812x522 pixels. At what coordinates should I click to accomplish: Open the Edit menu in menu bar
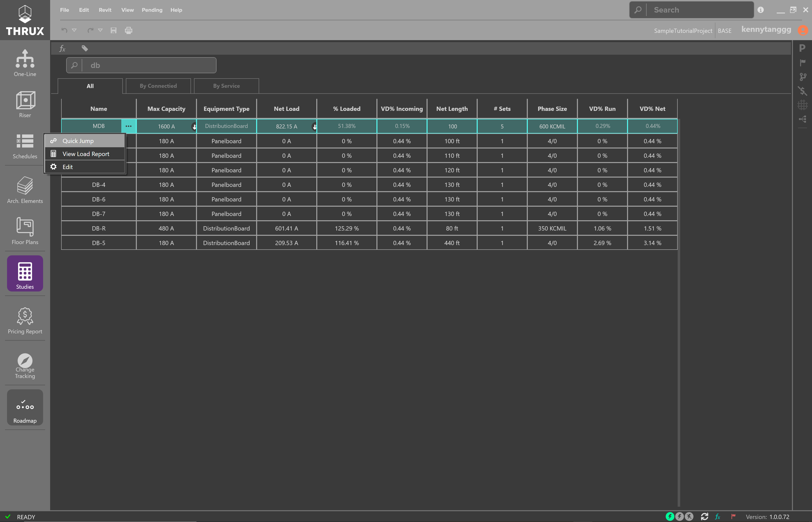[x=84, y=10]
